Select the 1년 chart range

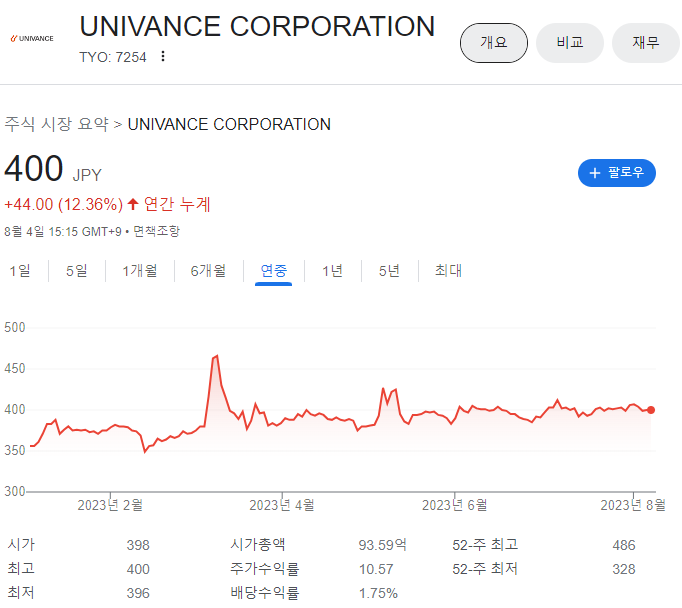[333, 271]
